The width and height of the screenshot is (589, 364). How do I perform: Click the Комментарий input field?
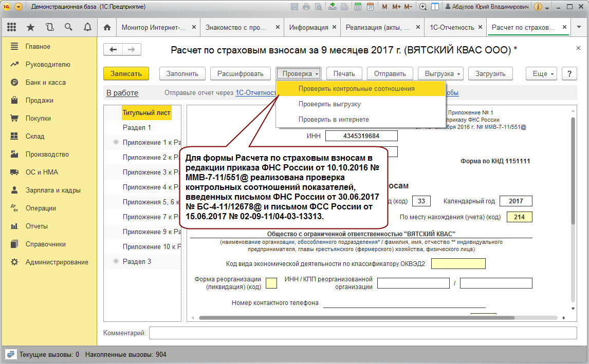point(363,333)
